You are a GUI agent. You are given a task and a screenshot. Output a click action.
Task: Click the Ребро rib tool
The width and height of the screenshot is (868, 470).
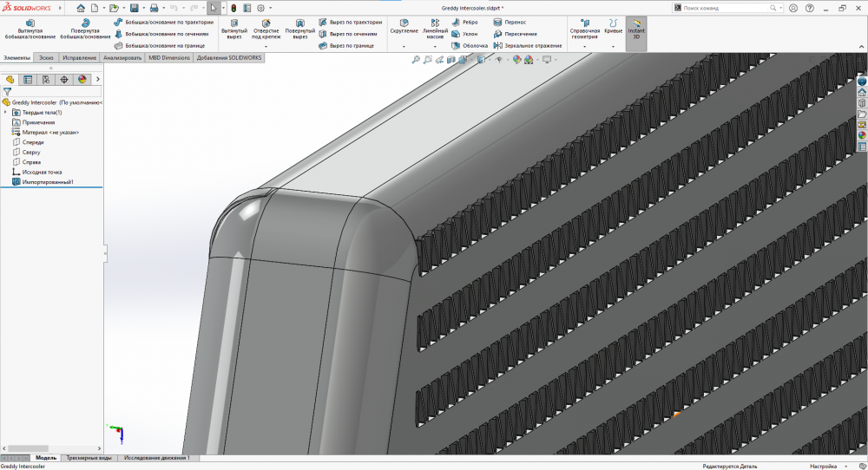coord(464,23)
